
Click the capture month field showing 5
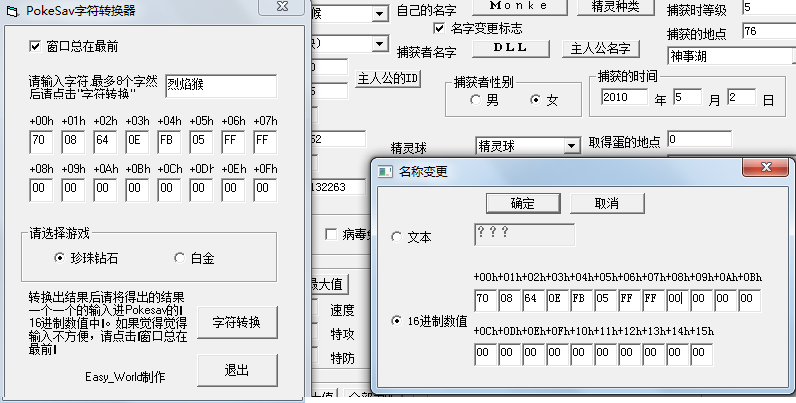tap(687, 97)
